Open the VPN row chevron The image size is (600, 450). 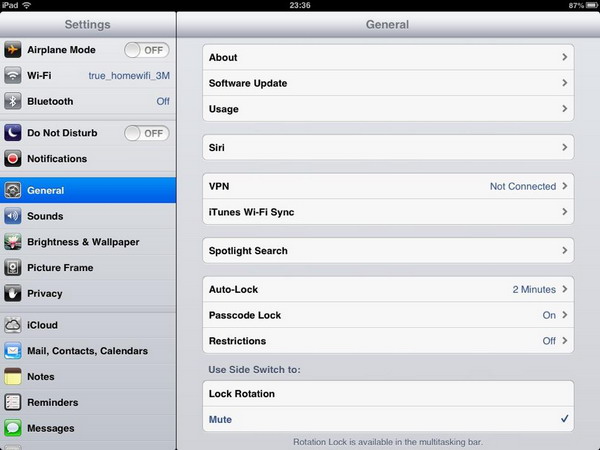click(x=564, y=186)
